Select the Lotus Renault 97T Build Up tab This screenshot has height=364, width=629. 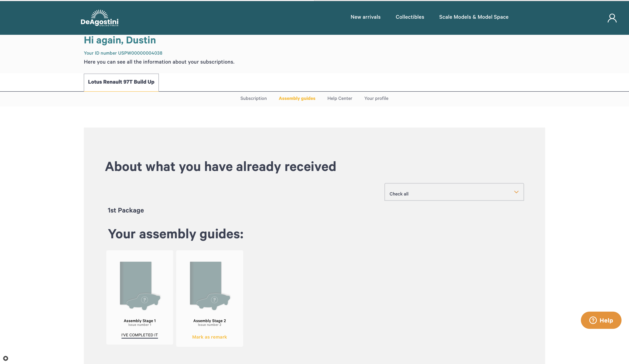(x=121, y=82)
